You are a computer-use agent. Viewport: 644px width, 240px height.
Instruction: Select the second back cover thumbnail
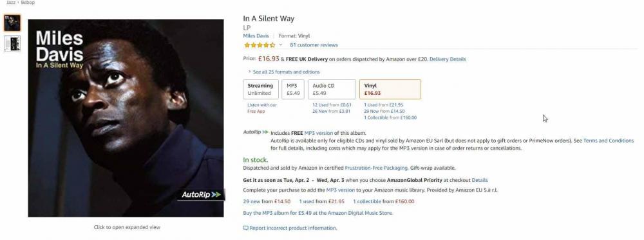[x=12, y=43]
